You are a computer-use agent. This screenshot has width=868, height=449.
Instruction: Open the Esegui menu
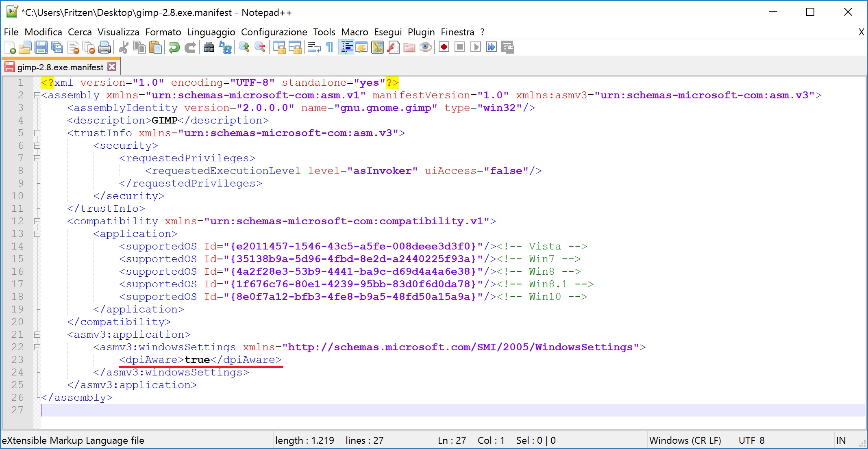(388, 32)
